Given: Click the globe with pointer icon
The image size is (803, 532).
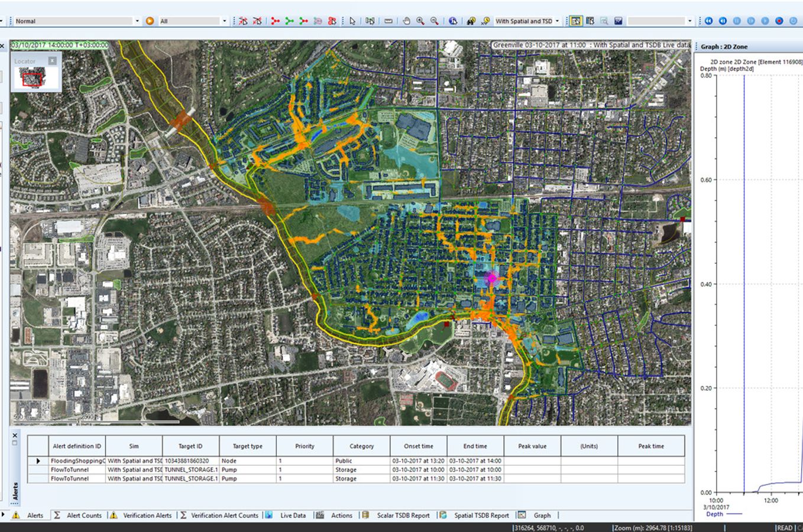Looking at the screenshot, I should tap(453, 21).
